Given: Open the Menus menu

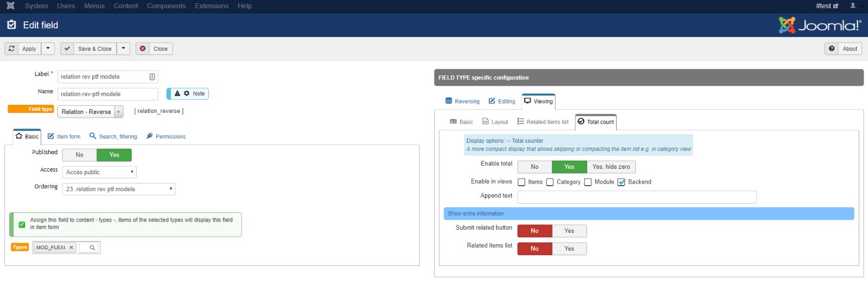Looking at the screenshot, I should [94, 6].
